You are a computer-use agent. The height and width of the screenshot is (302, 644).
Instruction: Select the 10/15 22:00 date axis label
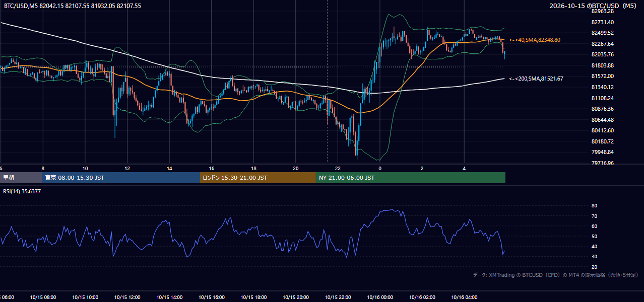pos(338,297)
